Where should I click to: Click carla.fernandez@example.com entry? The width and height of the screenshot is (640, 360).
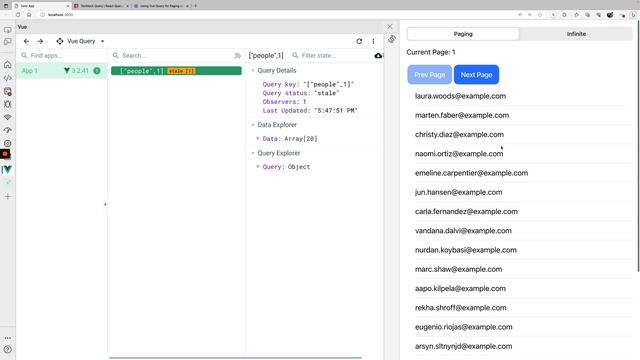(x=466, y=211)
